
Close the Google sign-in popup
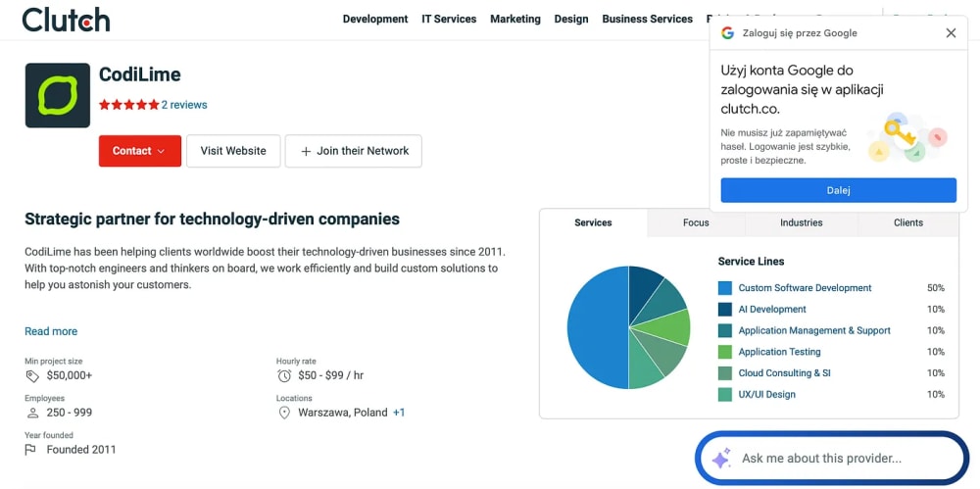(x=951, y=33)
